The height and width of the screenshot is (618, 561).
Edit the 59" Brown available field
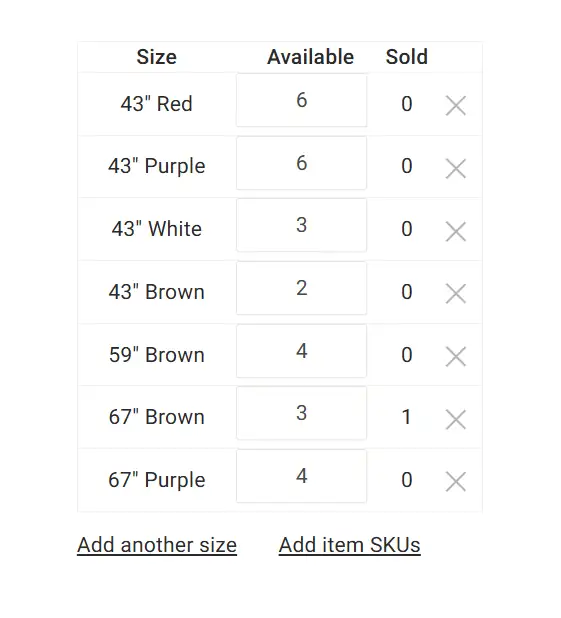pos(302,351)
